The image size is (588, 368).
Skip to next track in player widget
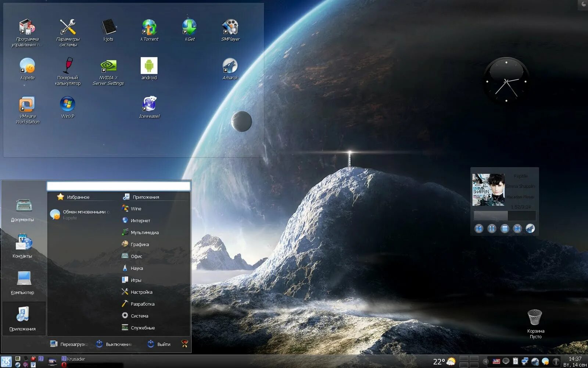click(x=517, y=229)
